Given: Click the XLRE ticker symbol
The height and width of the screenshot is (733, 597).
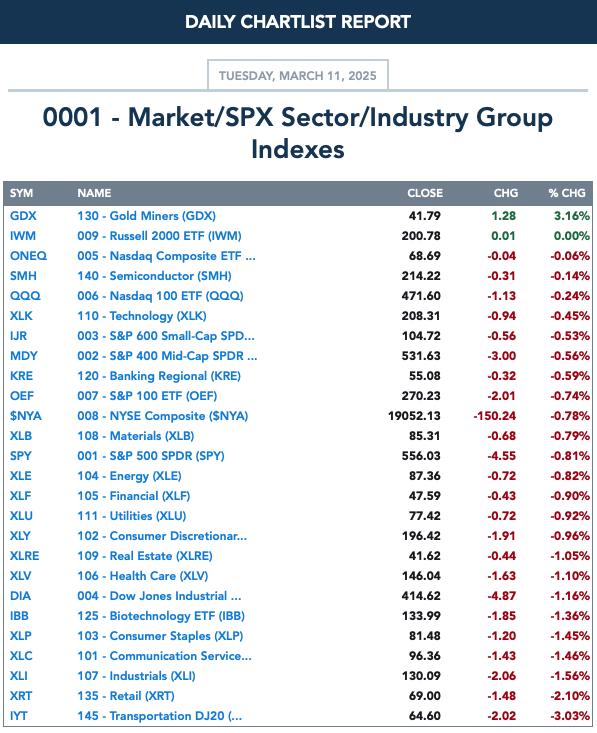Looking at the screenshot, I should (x=24, y=556).
